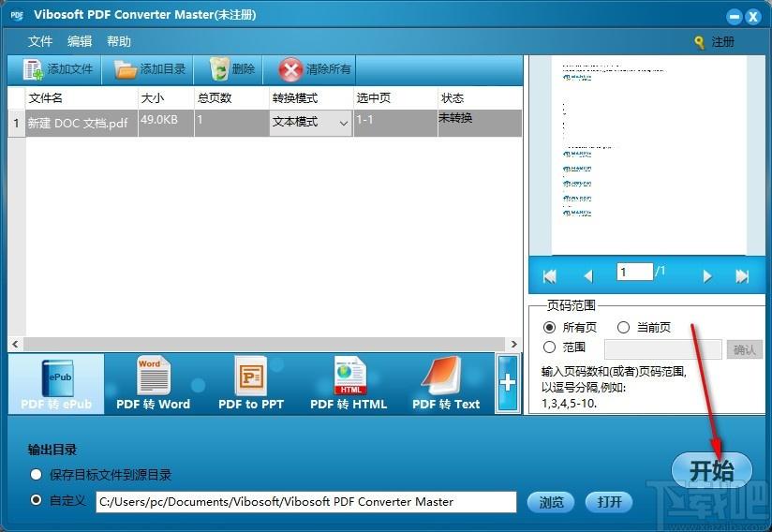
Task: Close the Vibosoft window
Action: [753, 17]
